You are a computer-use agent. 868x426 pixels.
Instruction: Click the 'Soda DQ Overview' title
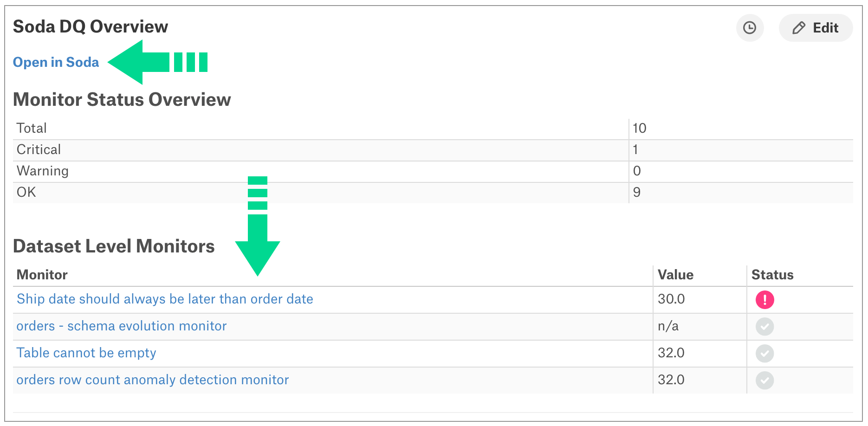click(x=91, y=27)
